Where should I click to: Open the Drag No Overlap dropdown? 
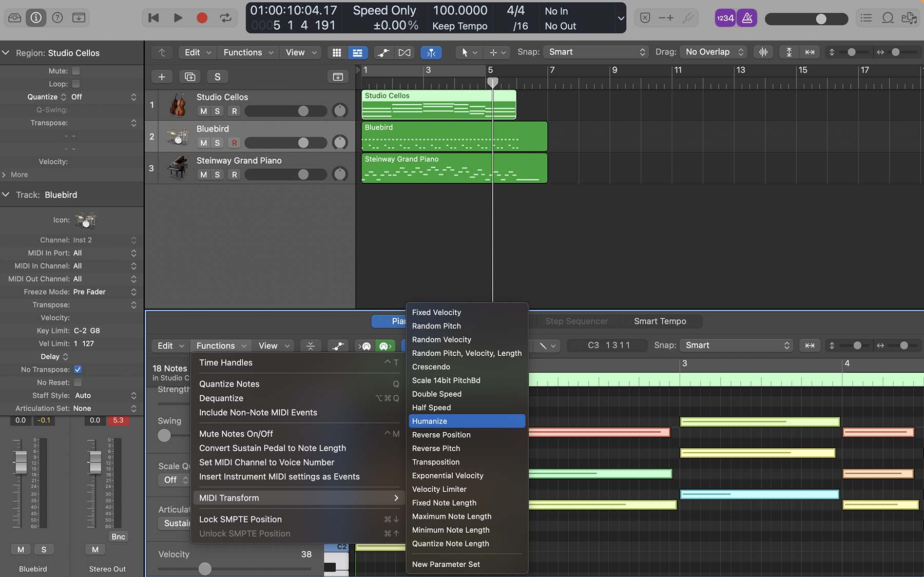[714, 52]
